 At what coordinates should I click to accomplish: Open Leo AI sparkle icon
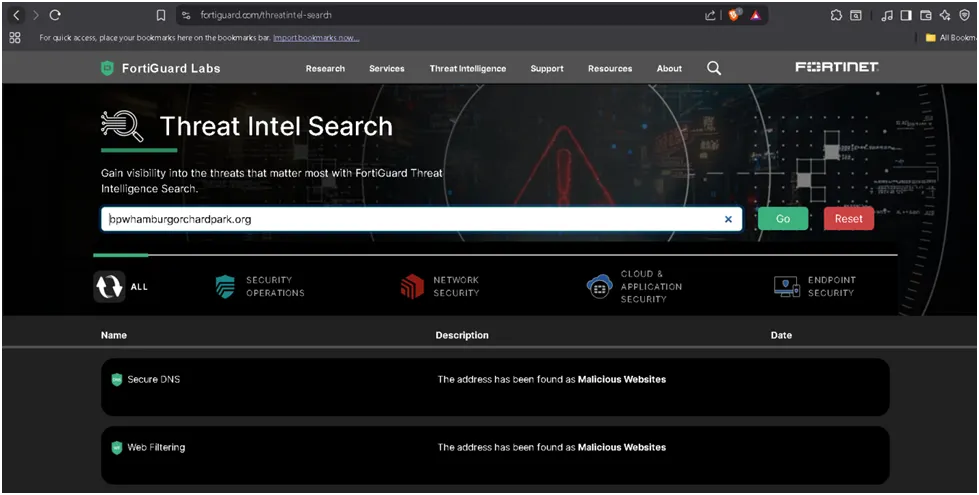point(945,16)
